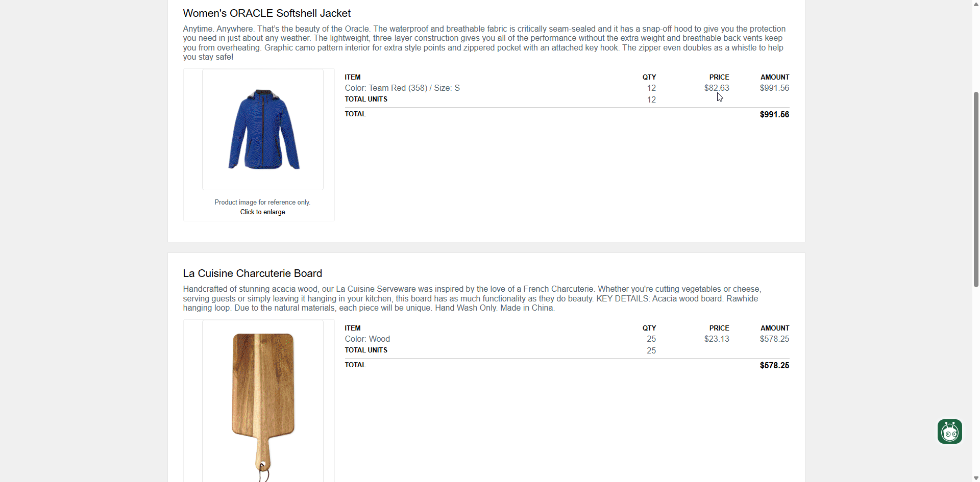Click the jacket unit price $82.63

tap(716, 88)
